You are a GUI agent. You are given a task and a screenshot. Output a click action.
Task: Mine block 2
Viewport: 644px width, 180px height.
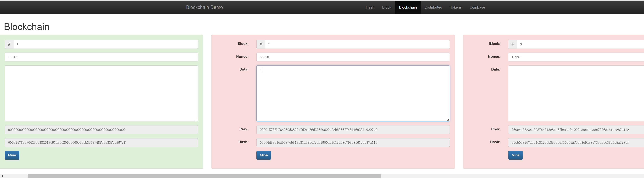pos(263,155)
